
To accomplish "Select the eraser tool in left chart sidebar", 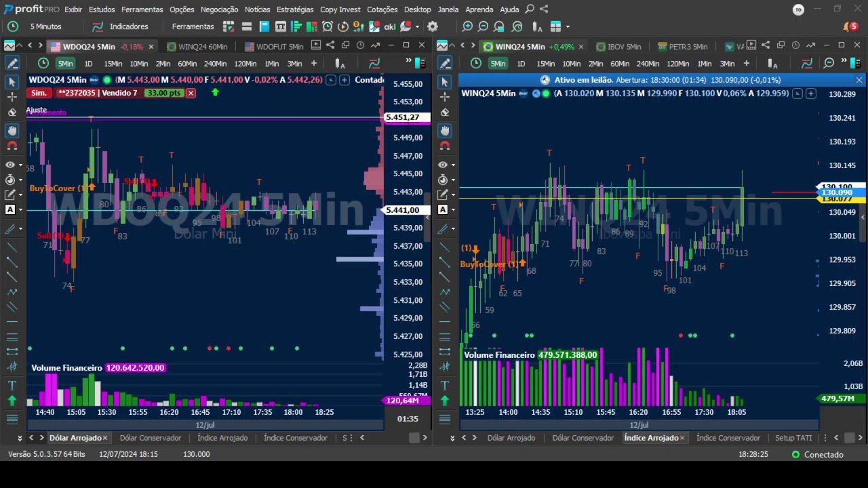I will [12, 113].
